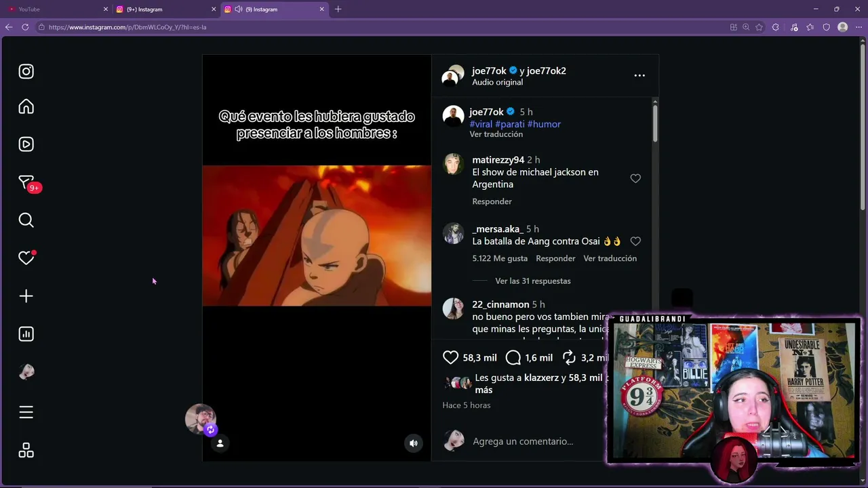Viewport: 868px width, 488px height.
Task: Open the #humor hashtag
Action: [x=544, y=124]
